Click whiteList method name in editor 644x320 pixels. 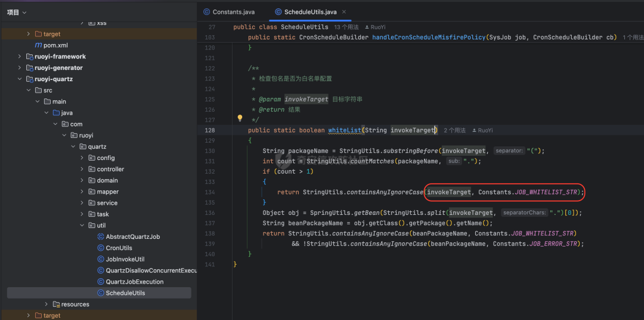click(344, 130)
